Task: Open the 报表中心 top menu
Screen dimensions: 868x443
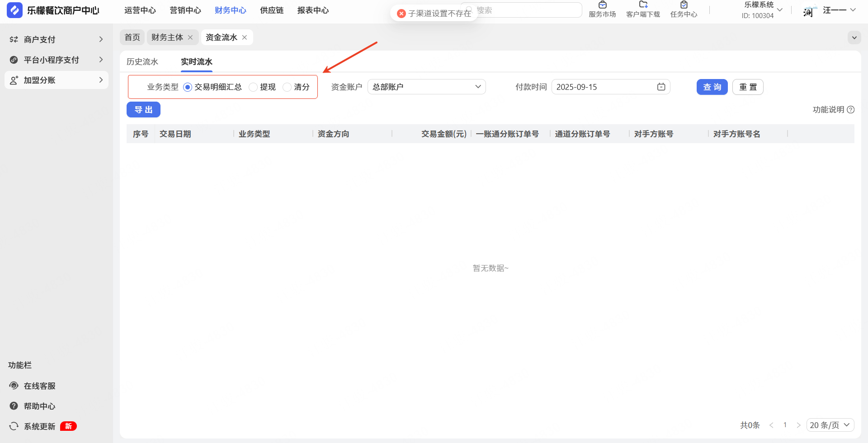Action: tap(313, 10)
